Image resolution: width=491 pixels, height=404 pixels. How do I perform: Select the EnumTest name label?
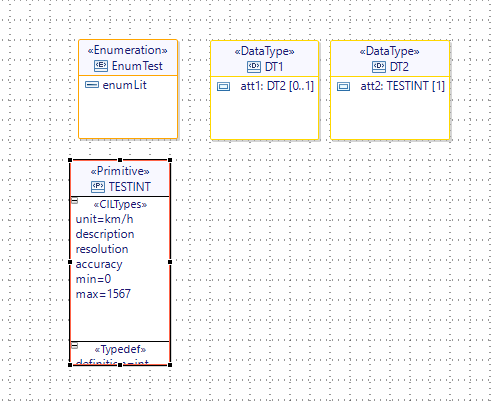(x=137, y=66)
